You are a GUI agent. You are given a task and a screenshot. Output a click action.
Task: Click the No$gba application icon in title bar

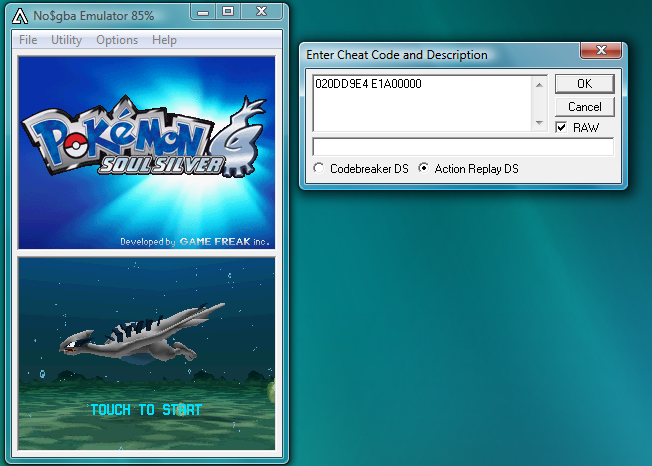[20, 16]
